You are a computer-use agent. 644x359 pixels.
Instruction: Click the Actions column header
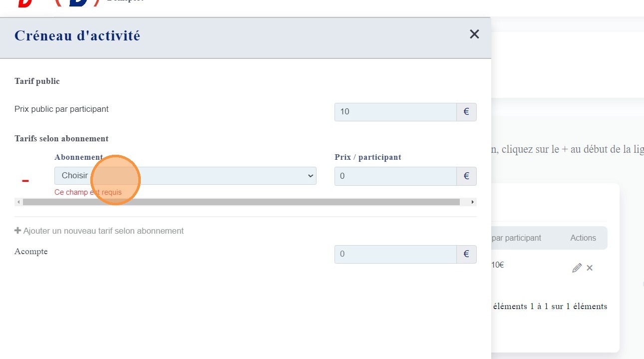click(583, 238)
